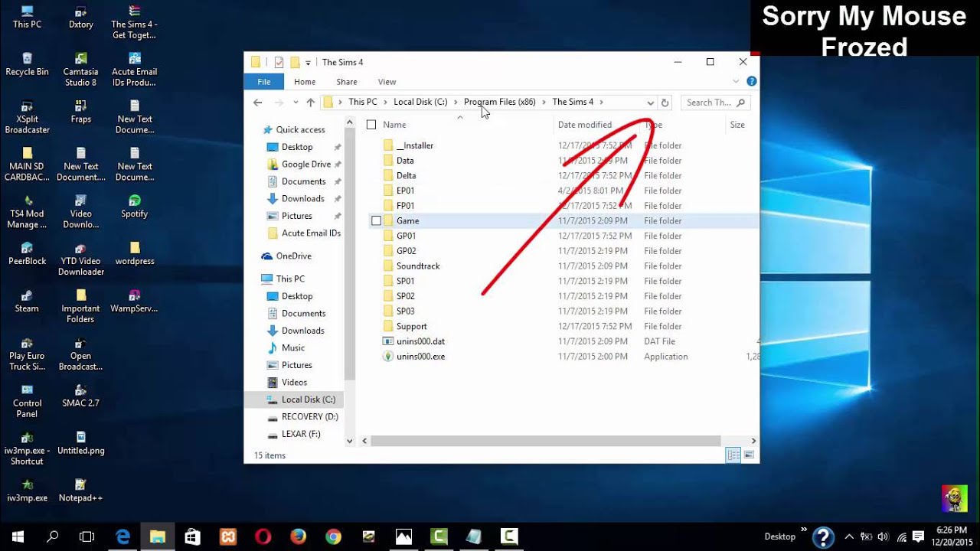Open the WampServer desktop shortcut

134,301
